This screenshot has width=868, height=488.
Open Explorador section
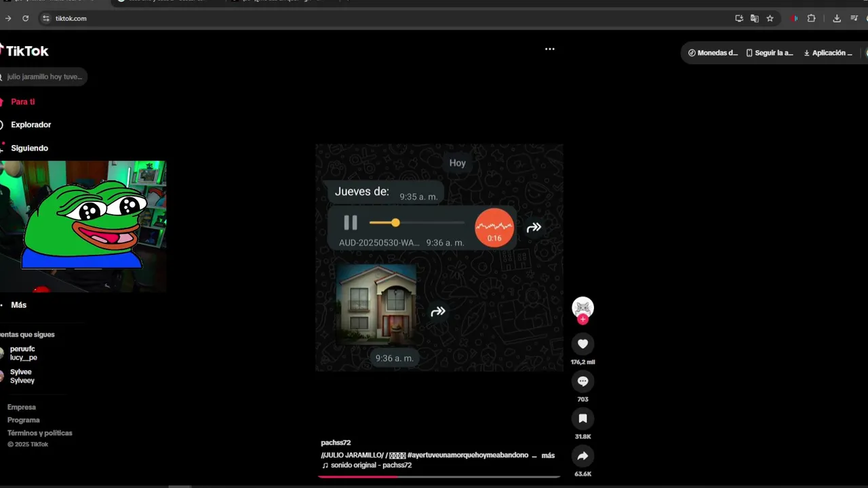tap(31, 125)
